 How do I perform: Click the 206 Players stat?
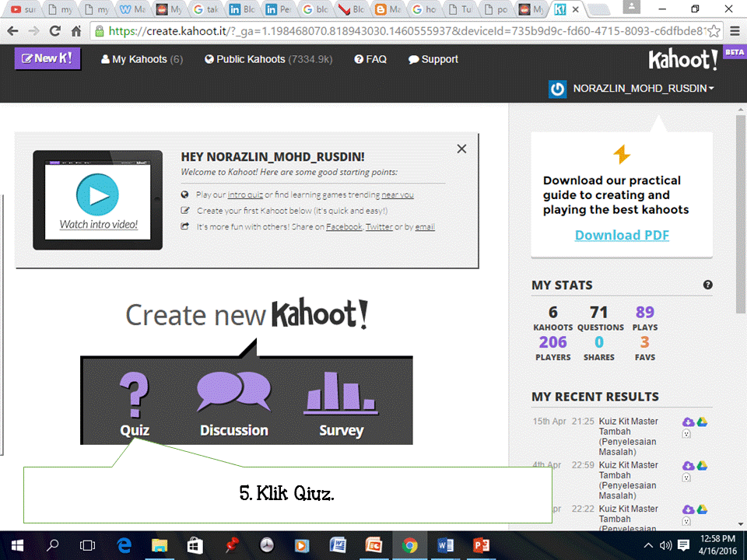[552, 348]
